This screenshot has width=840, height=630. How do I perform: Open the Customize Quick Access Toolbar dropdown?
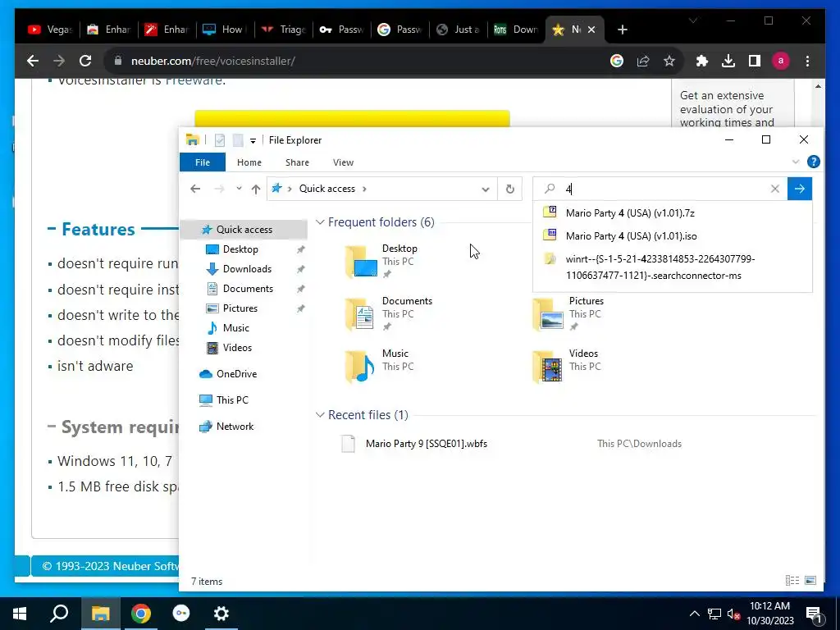(253, 141)
